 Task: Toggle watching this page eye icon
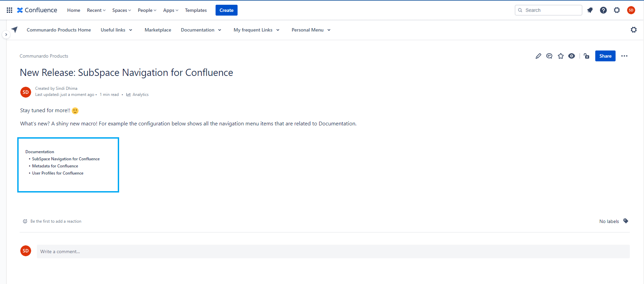(572, 56)
